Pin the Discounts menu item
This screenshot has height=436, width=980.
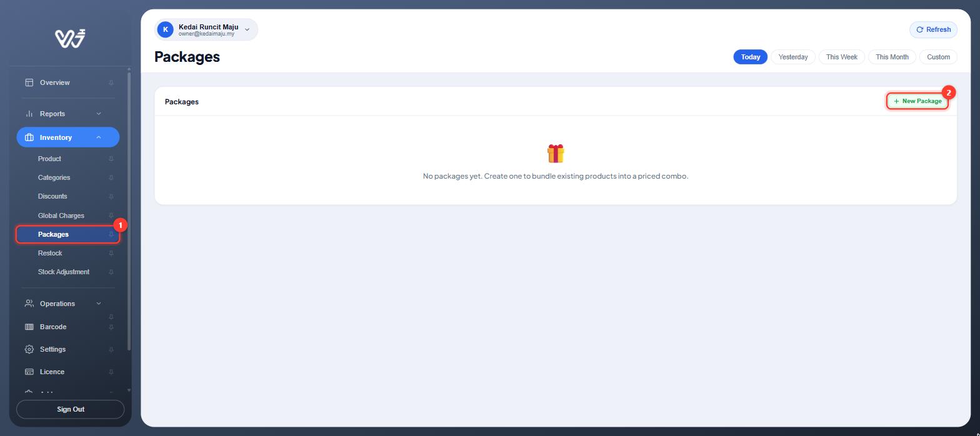[x=111, y=196]
